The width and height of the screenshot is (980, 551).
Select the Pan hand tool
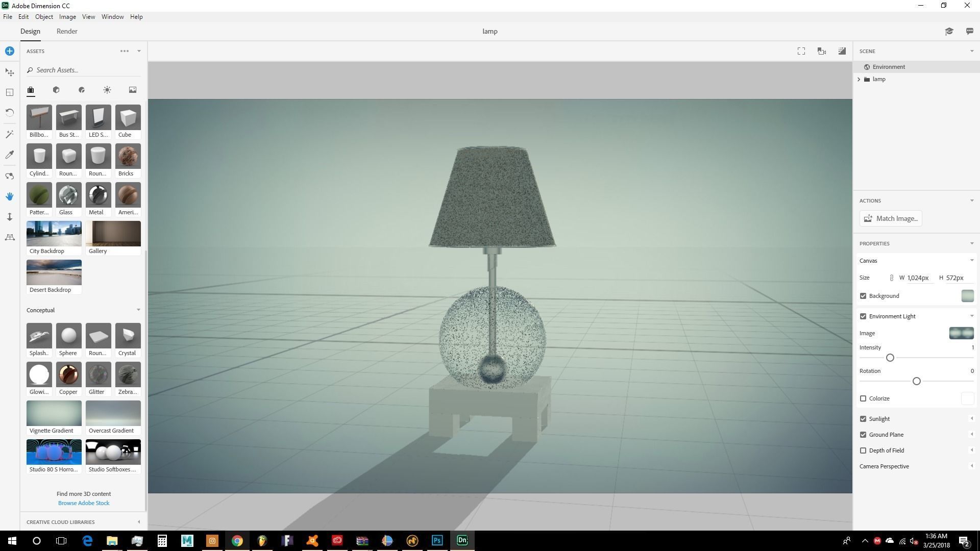tap(10, 196)
